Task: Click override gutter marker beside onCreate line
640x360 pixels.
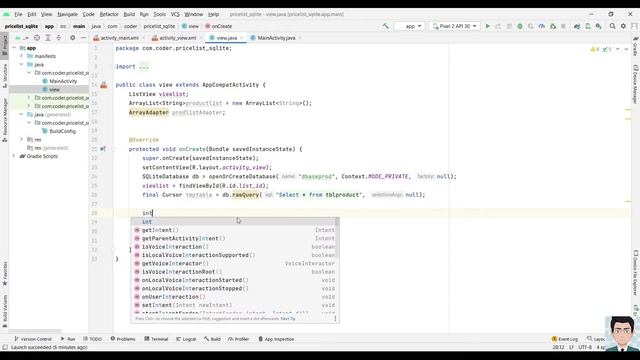Action: pos(103,149)
